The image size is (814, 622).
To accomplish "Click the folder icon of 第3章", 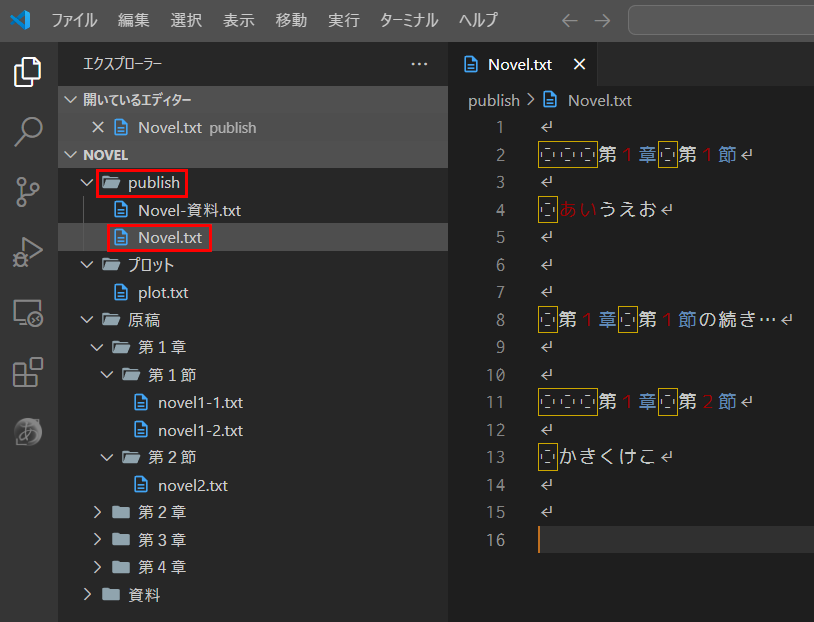I will [x=121, y=539].
